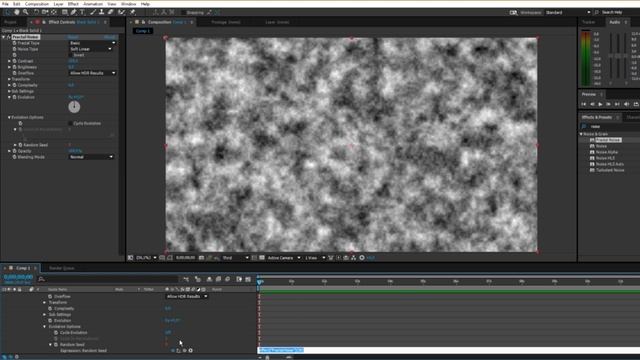640x360 pixels.
Task: Select the Type text tool
Action: pyautogui.click(x=82, y=12)
